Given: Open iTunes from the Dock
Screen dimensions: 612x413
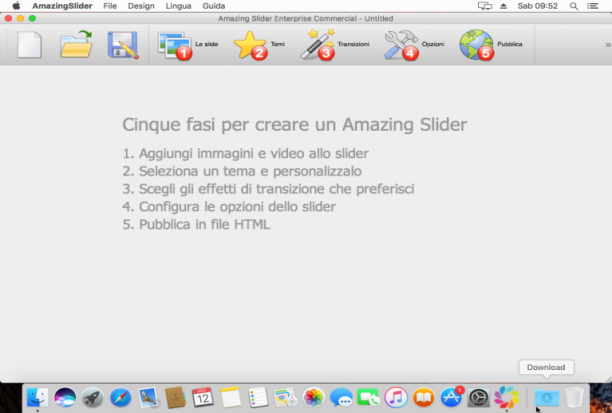Looking at the screenshot, I should (x=396, y=398).
